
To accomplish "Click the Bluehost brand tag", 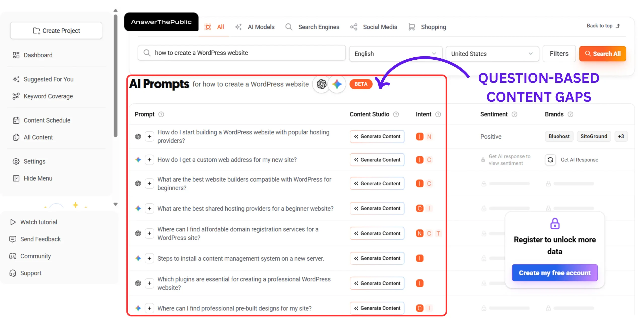I will (559, 136).
